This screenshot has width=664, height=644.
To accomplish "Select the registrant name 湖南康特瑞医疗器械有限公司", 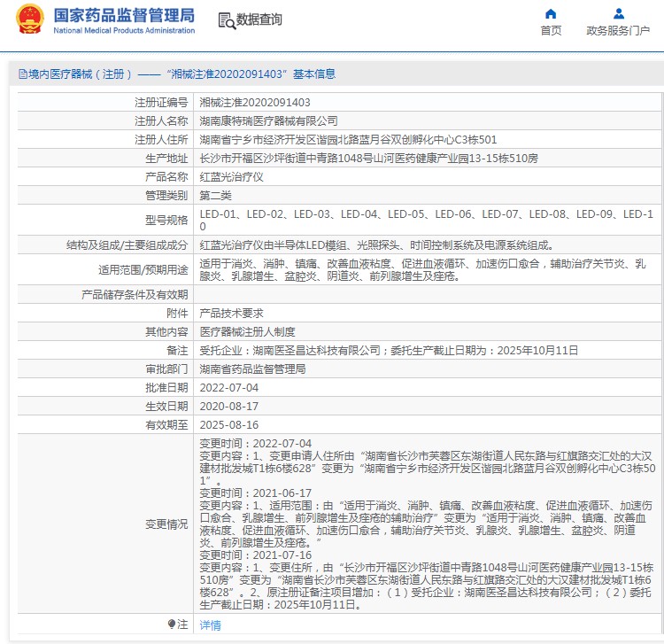I will click(x=268, y=120).
